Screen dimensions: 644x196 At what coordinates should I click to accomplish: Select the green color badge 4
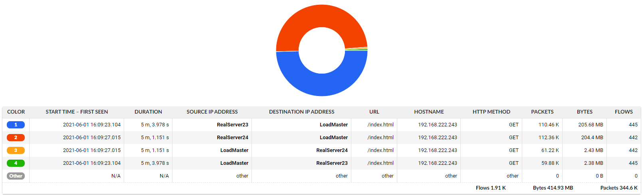click(16, 163)
